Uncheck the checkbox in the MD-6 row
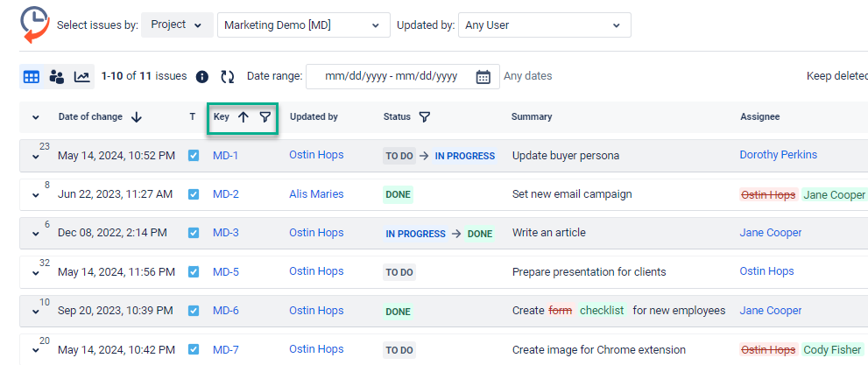Viewport: 868px width, 365px height. pyautogui.click(x=194, y=311)
